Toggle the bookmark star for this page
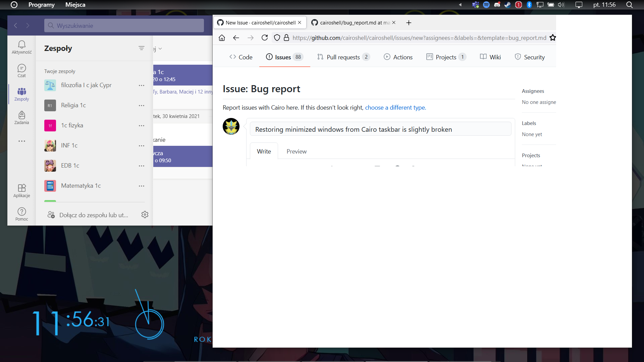Image resolution: width=644 pixels, height=362 pixels. pos(553,38)
